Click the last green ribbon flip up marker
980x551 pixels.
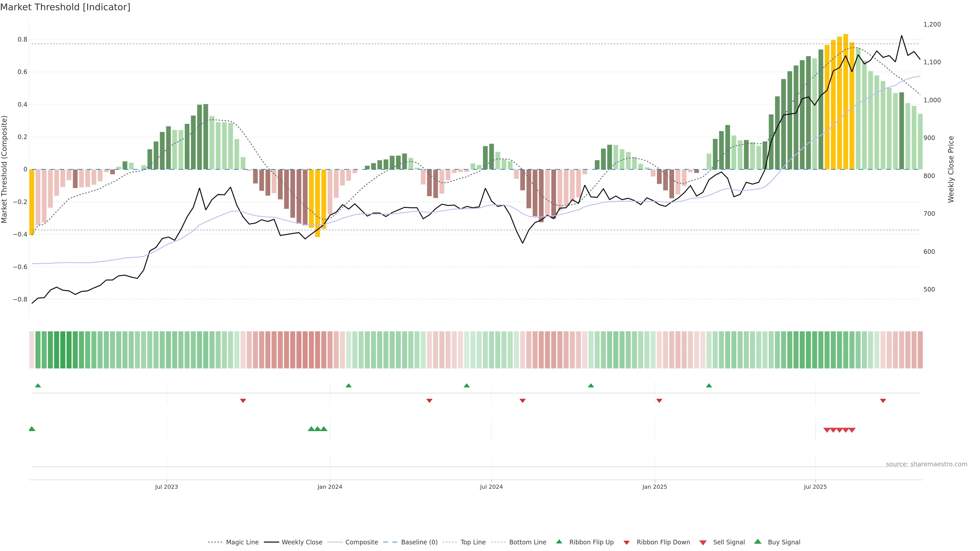click(709, 386)
